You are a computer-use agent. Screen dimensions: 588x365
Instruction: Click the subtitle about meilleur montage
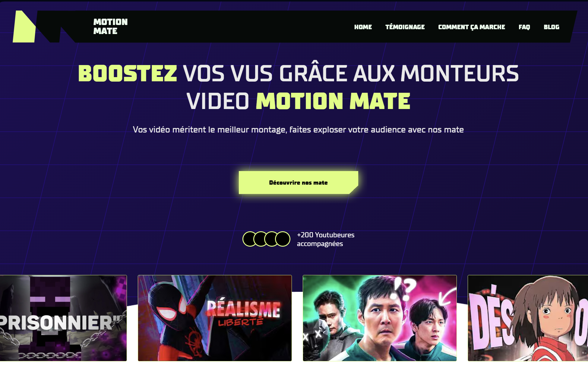(x=298, y=129)
